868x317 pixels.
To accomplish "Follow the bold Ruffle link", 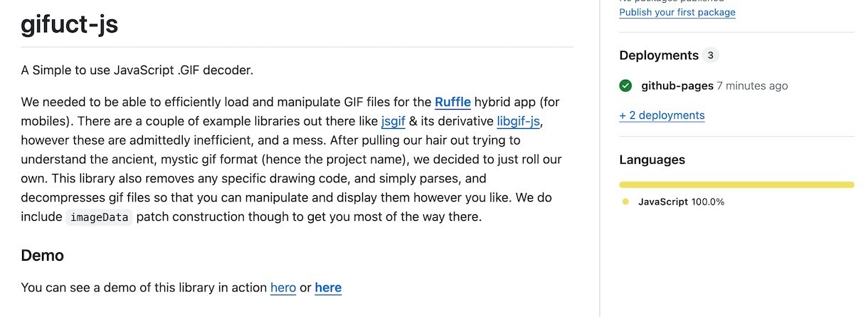I will (452, 102).
